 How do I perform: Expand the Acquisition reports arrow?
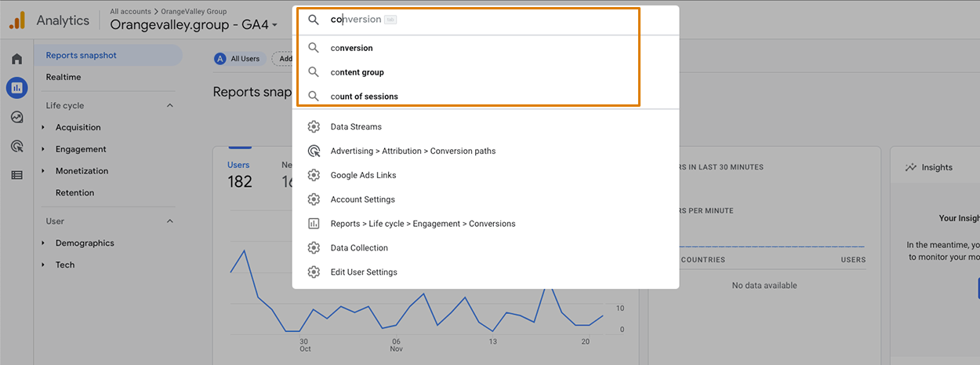point(43,127)
